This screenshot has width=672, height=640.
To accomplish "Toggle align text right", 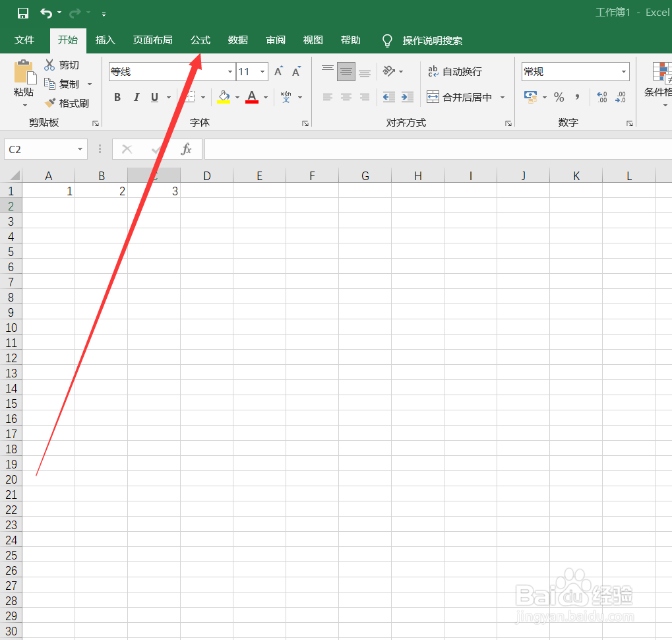I will tap(365, 97).
